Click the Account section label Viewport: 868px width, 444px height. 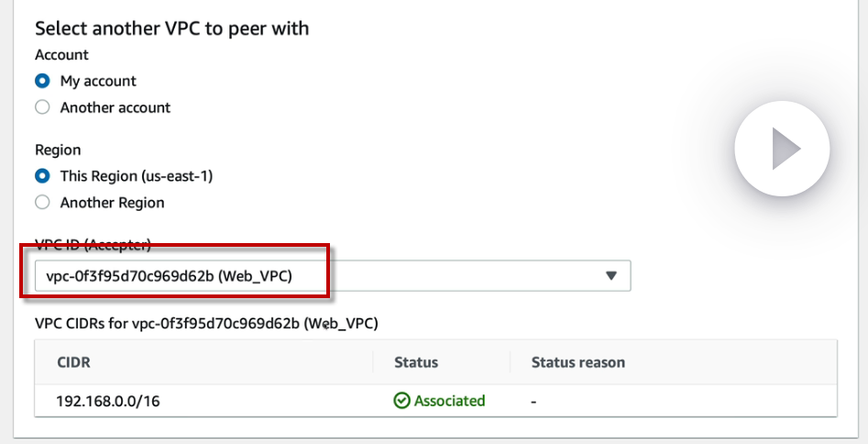[61, 55]
